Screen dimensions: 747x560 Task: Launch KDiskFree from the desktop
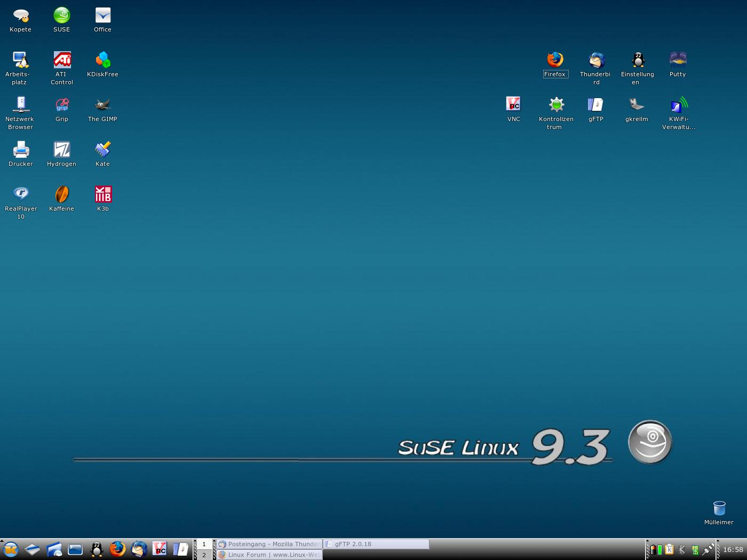102,65
